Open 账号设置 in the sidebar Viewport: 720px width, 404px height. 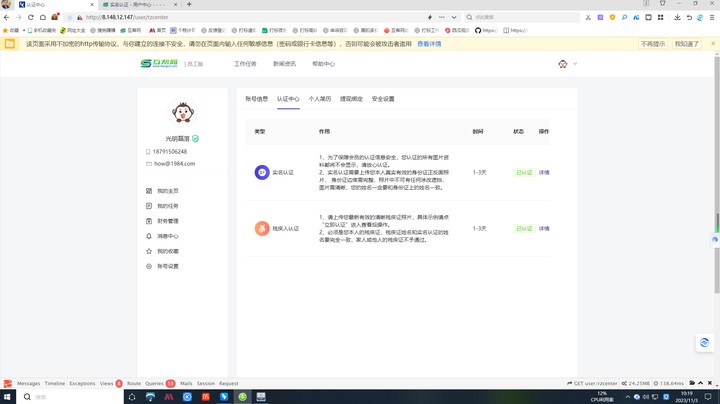click(167, 266)
